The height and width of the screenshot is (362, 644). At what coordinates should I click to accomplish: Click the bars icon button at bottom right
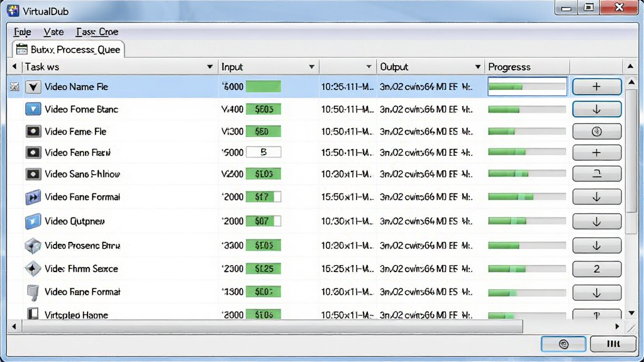(613, 344)
